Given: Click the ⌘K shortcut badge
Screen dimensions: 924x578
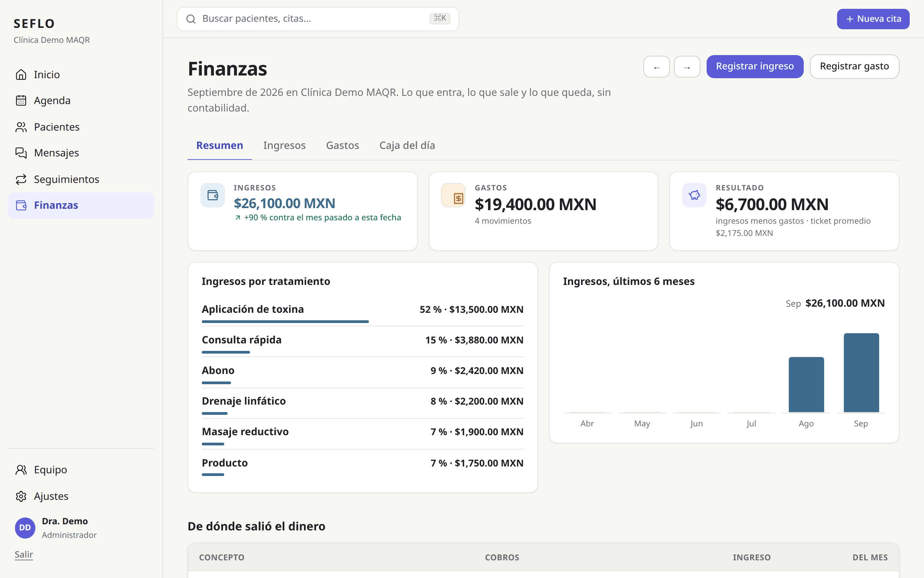Looking at the screenshot, I should coord(440,18).
